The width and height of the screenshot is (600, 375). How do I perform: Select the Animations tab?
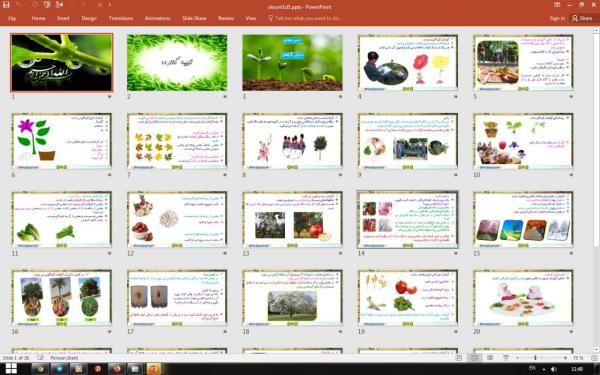coord(158,18)
